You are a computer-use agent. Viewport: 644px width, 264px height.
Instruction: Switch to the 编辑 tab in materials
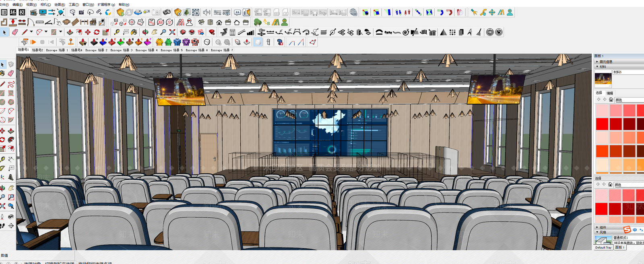click(610, 93)
